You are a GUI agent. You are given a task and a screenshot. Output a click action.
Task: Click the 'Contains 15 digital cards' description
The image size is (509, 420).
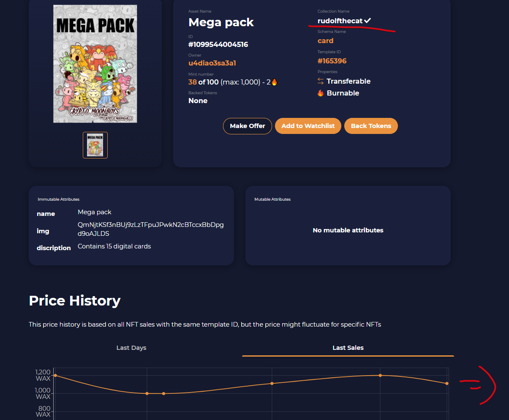(x=114, y=246)
